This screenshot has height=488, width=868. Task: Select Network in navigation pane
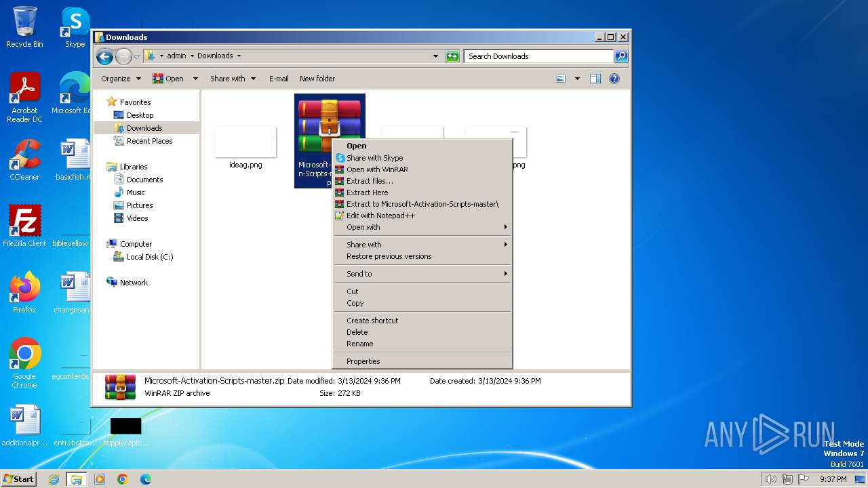[x=134, y=283]
